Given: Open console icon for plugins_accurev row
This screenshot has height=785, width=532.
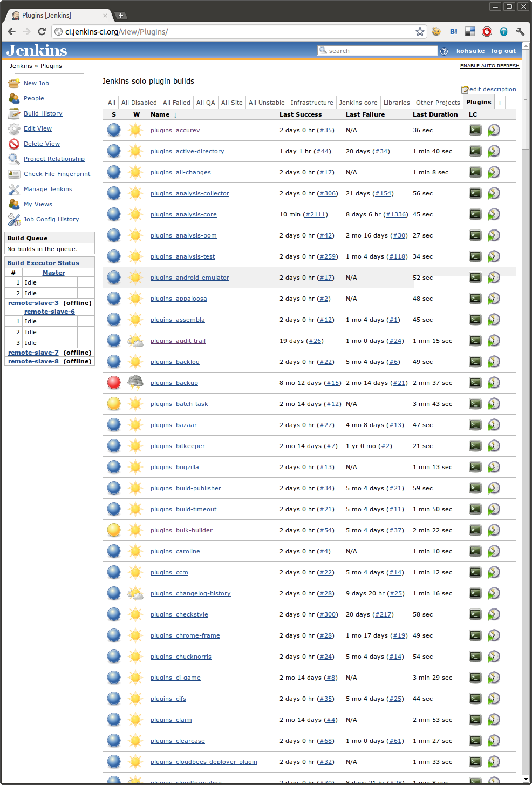Looking at the screenshot, I should tap(475, 130).
